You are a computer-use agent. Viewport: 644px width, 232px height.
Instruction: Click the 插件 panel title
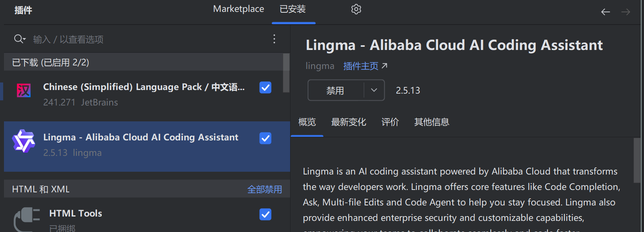tap(23, 10)
